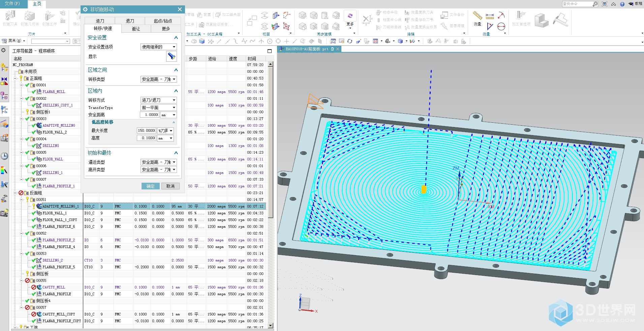This screenshot has width=644, height=331.
Task: Click the measure diameter circle icon
Action: pyautogui.click(x=501, y=26)
